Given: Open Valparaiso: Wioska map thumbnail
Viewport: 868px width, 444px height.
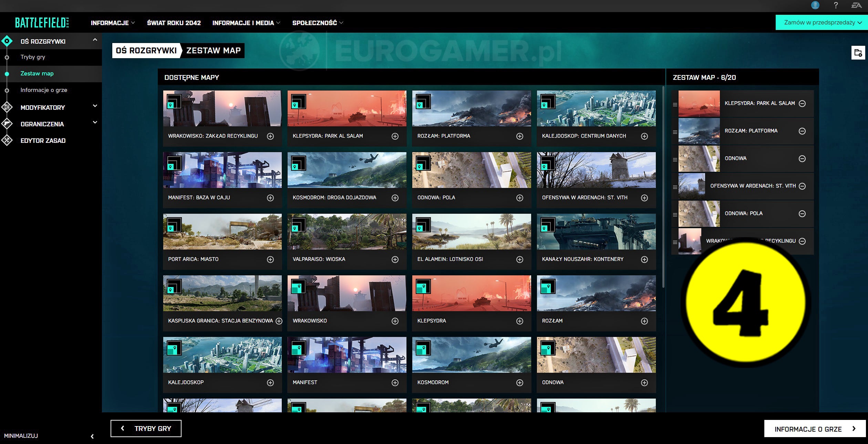Looking at the screenshot, I should (x=347, y=232).
